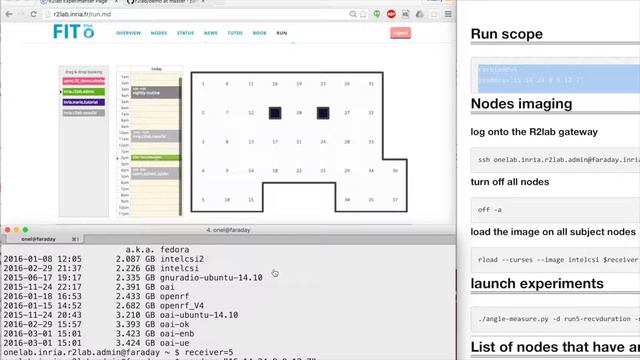The width and height of the screenshot is (640, 360).
Task: Go back with the browser back arrow
Action: [x=9, y=14]
